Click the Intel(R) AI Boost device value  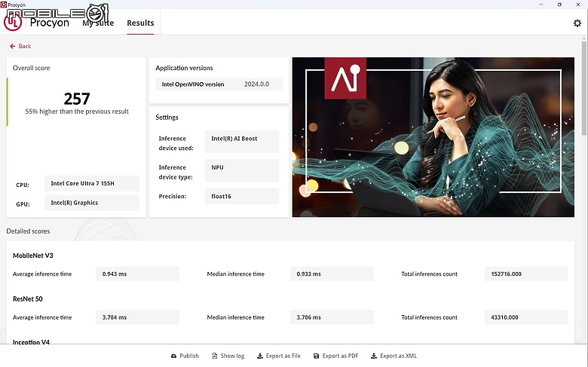(x=242, y=142)
